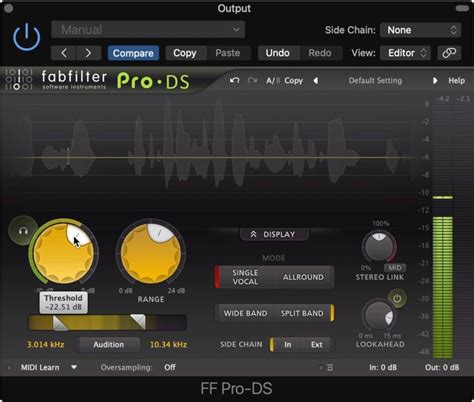Screen dimensions: 474x402
Task: Click the 10.34 kHz frequency value
Action: 168,345
